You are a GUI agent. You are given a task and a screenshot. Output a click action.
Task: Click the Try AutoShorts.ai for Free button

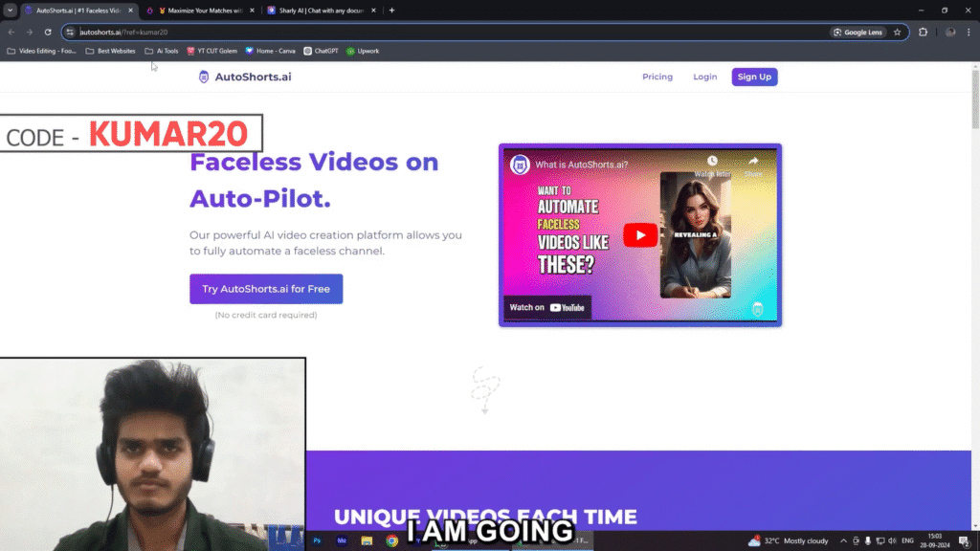coord(266,288)
